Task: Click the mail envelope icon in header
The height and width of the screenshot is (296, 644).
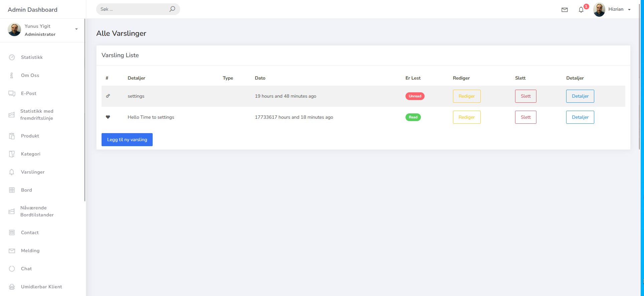Action: pos(565,10)
